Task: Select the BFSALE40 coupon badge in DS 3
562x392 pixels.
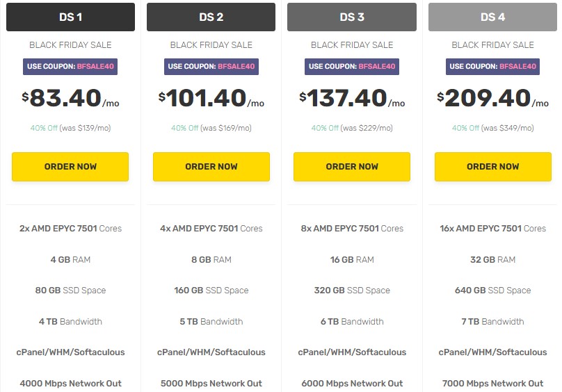Action: point(352,67)
